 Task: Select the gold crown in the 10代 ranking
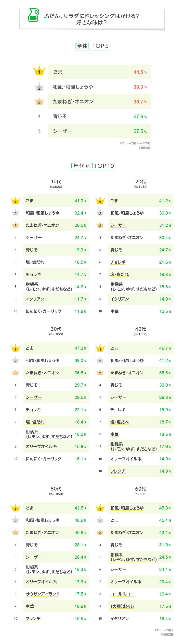point(15,201)
